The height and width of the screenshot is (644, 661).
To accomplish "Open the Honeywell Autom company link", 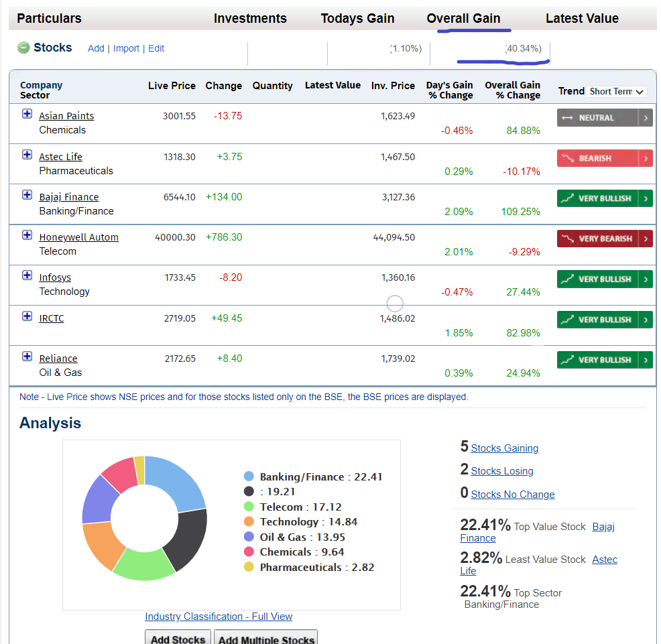I will point(79,237).
